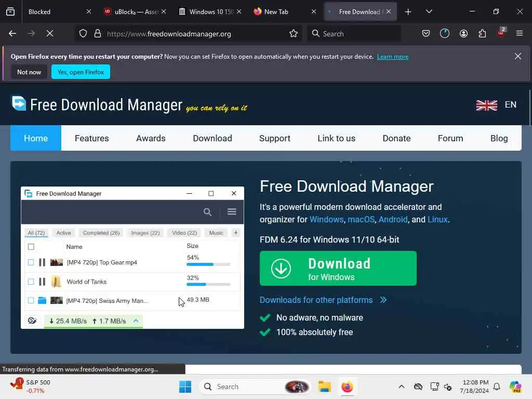Click the UK flag language icon
The width and height of the screenshot is (532, 399).
tap(486, 105)
